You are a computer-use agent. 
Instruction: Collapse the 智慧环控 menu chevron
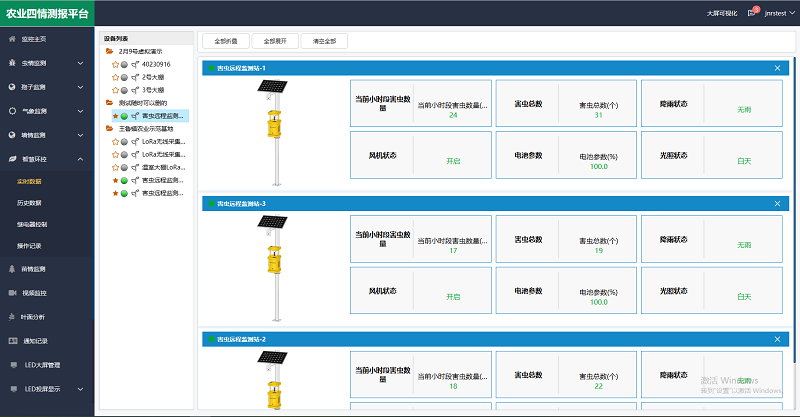coord(81,159)
